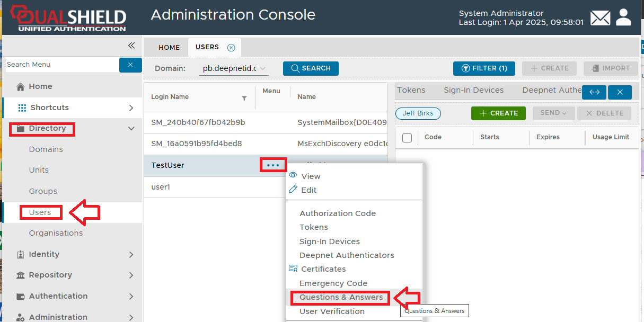
Task: Clear the Search Menu field
Action: point(130,65)
